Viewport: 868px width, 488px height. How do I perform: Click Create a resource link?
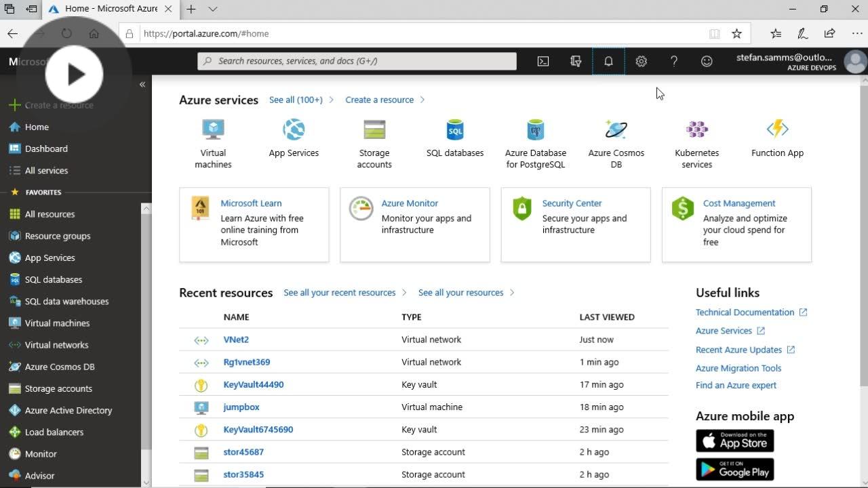pos(379,100)
